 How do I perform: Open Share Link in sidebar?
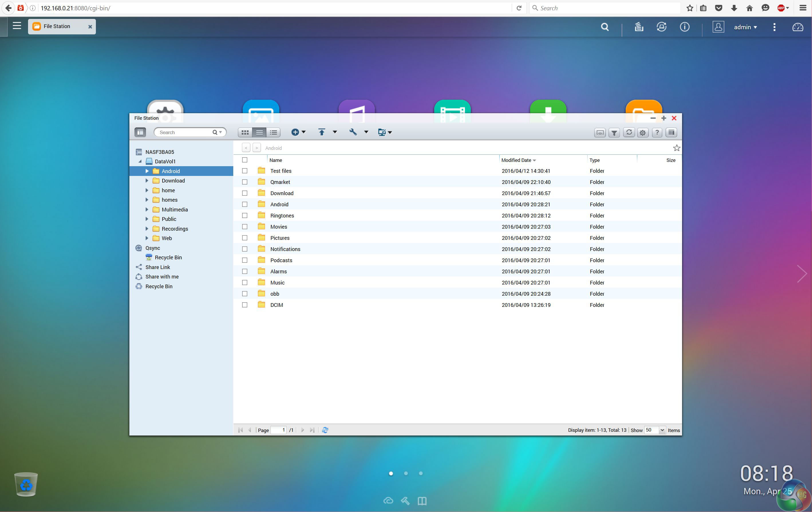click(157, 267)
